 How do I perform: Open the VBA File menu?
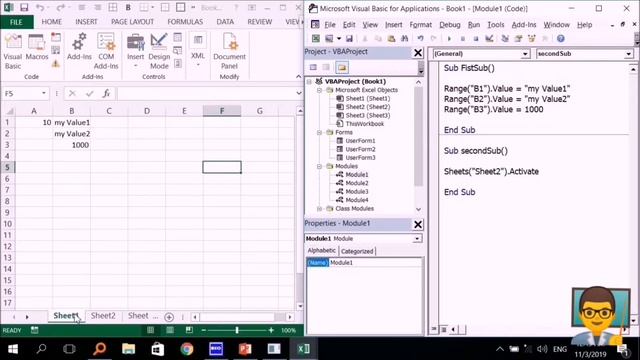tap(329, 25)
